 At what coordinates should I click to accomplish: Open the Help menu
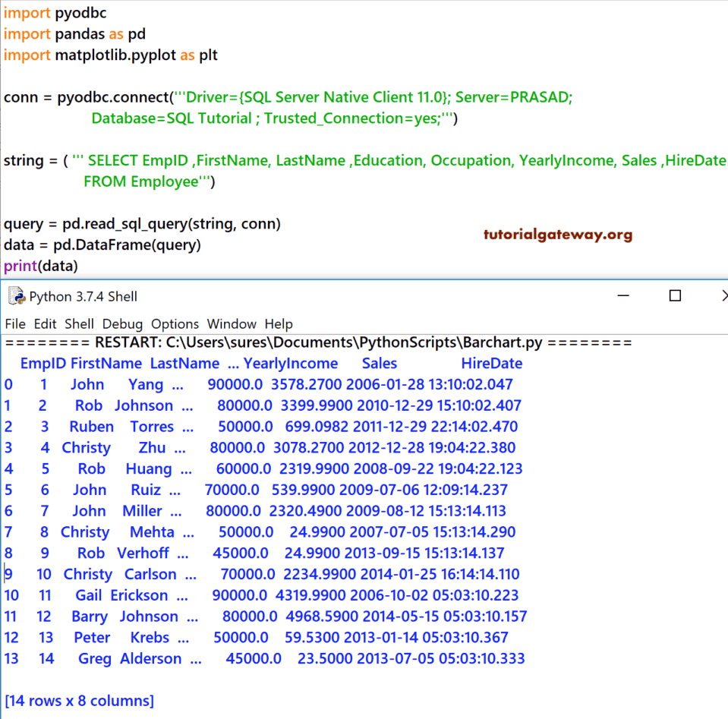279,323
